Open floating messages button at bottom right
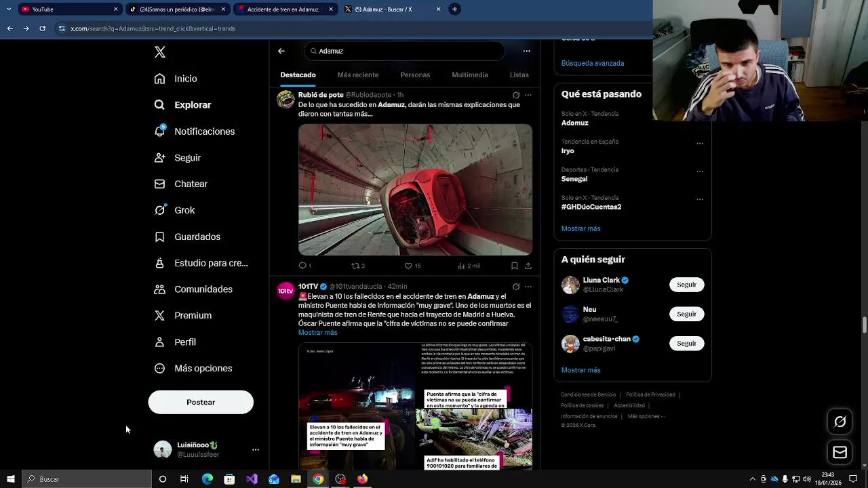Image resolution: width=868 pixels, height=488 pixels. [840, 453]
